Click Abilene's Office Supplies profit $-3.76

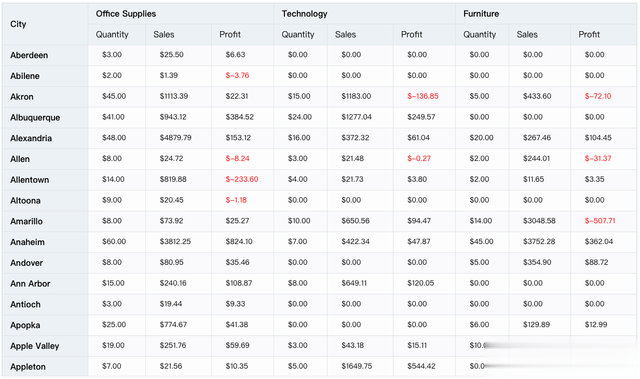(x=237, y=75)
